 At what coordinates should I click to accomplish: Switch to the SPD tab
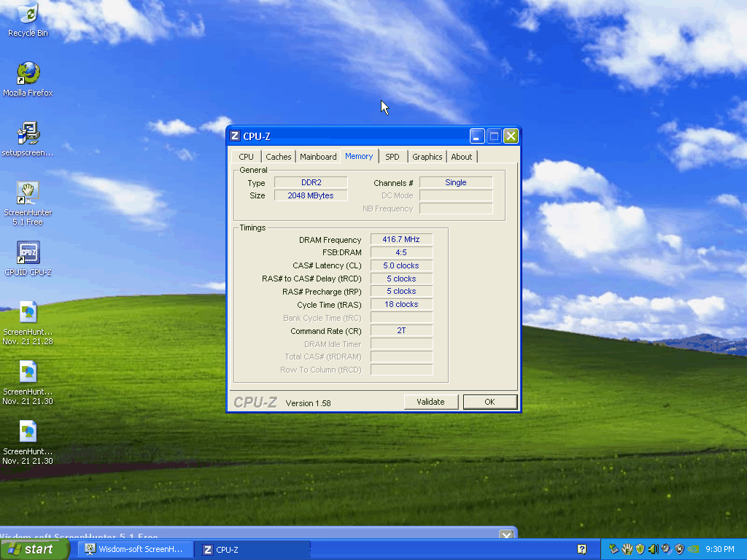pyautogui.click(x=392, y=157)
